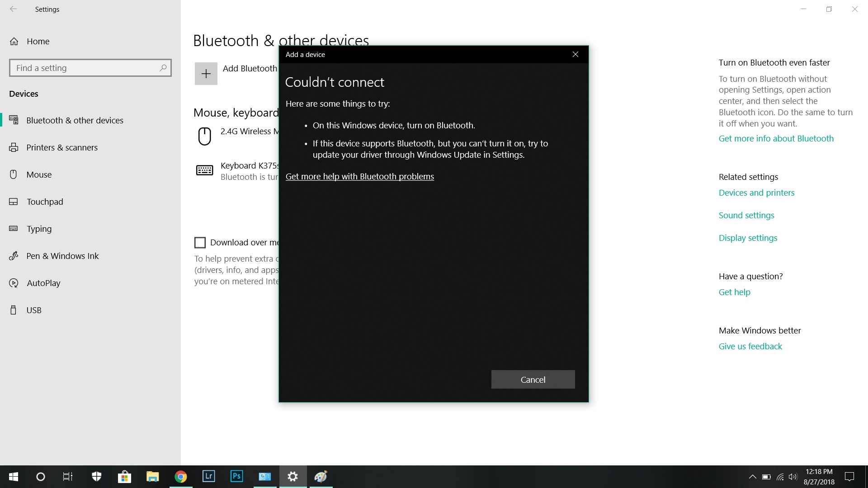868x488 pixels.
Task: Close the Add a device dialog
Action: [575, 54]
